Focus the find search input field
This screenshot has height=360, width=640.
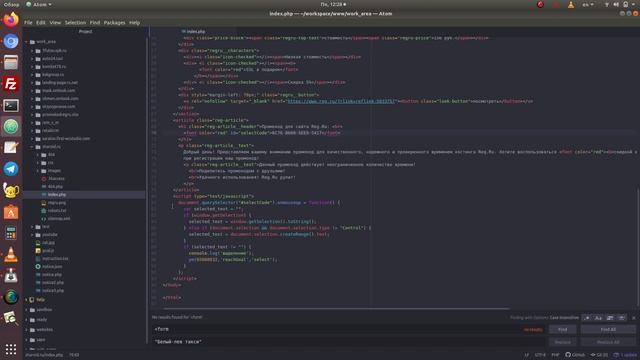pos(349,329)
